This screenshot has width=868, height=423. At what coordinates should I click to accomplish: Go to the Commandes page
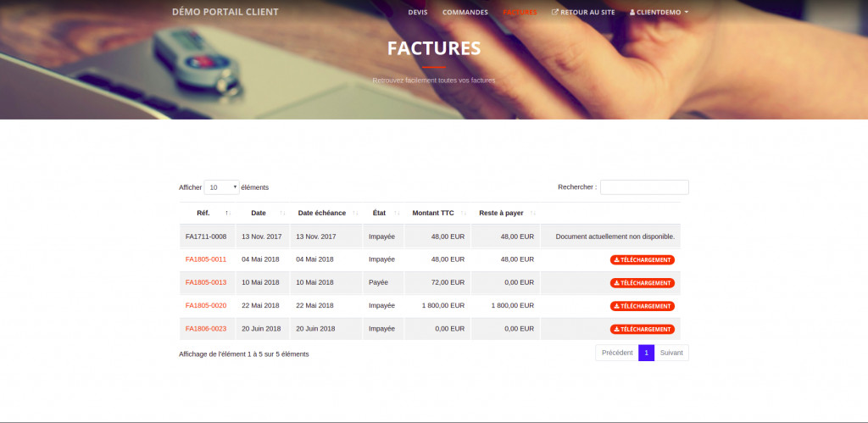pos(465,12)
